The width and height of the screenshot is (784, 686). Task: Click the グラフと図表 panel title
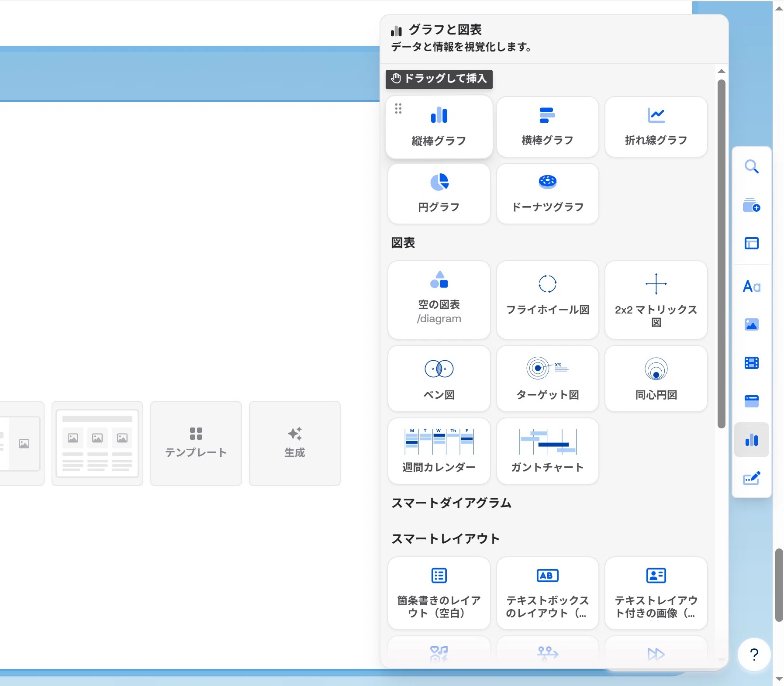(445, 30)
